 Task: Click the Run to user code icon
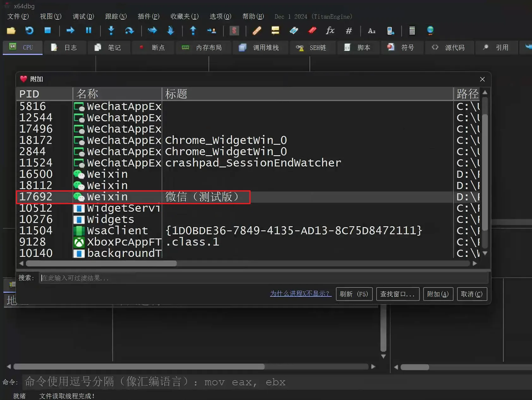(211, 31)
